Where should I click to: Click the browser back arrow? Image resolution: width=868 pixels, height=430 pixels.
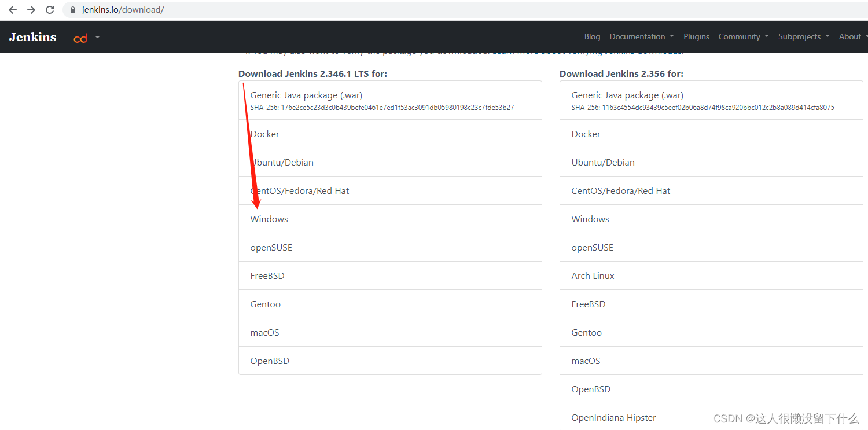tap(13, 10)
